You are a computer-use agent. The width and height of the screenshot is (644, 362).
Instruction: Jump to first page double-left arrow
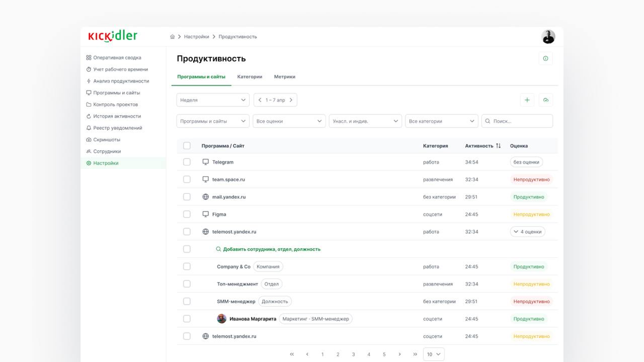[292, 354]
